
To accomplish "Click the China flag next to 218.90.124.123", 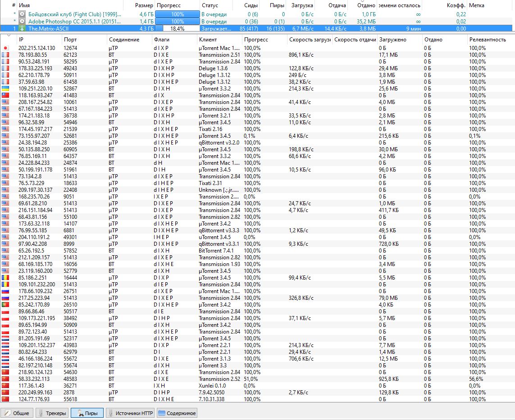I will (5, 372).
